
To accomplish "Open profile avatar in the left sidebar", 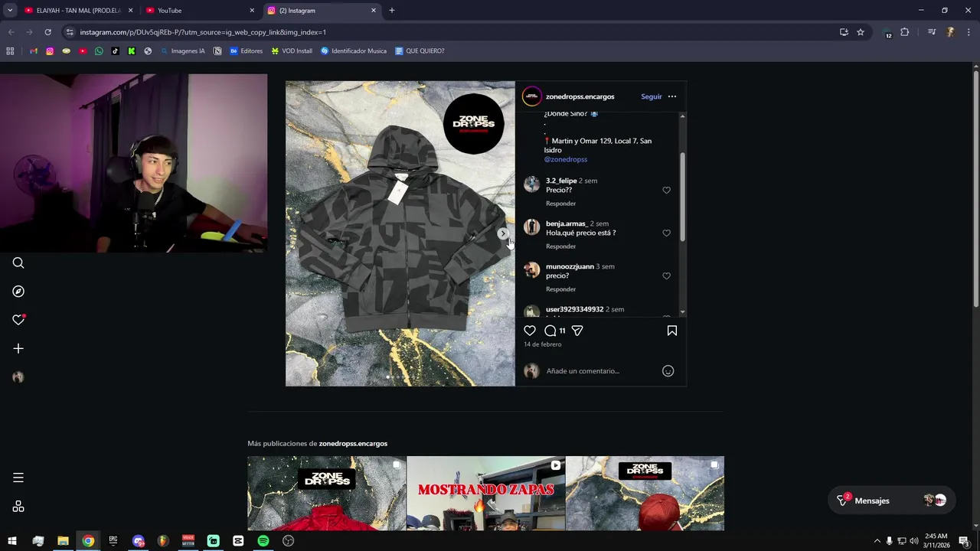I will coord(18,377).
